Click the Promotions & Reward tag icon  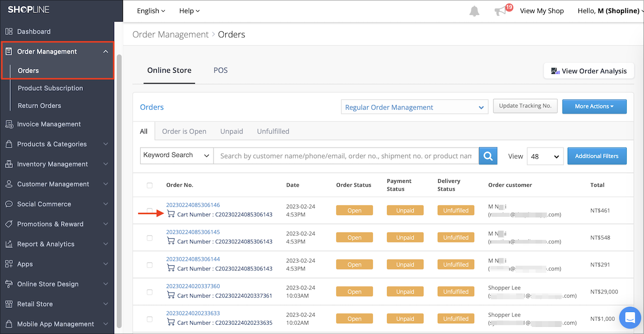click(9, 224)
